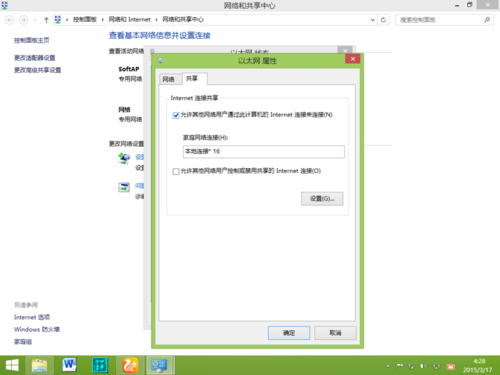Click the 以太网 属性 title bar icon
This screenshot has width=500, height=375.
tap(160, 61)
